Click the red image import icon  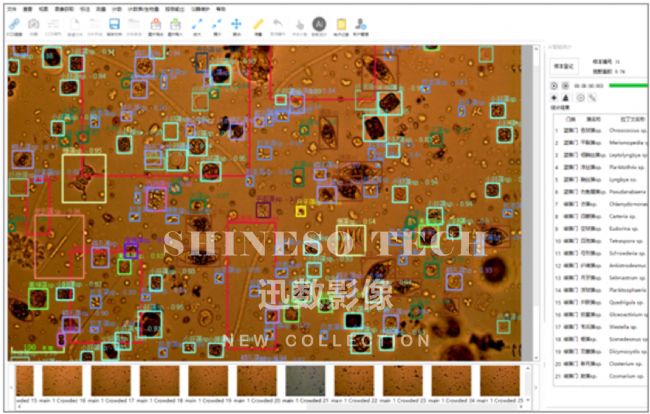[x=154, y=24]
